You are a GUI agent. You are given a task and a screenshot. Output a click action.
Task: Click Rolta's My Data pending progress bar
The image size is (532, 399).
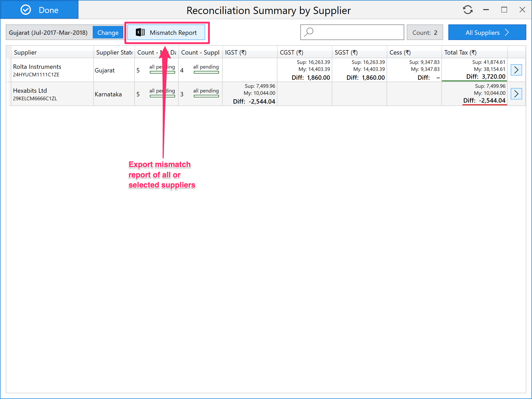pyautogui.click(x=156, y=72)
